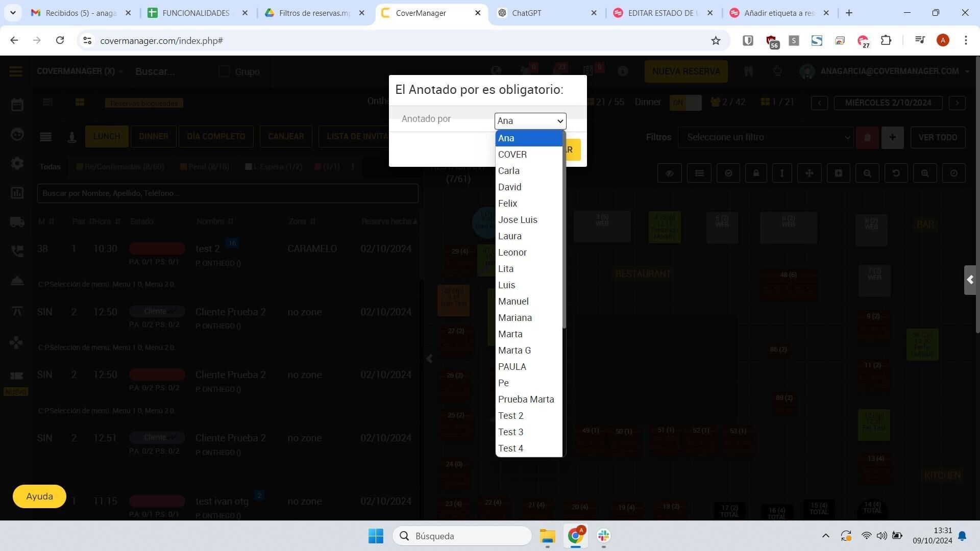980x551 pixels.
Task: Click the settings gear in left sidebar
Action: pyautogui.click(x=17, y=163)
